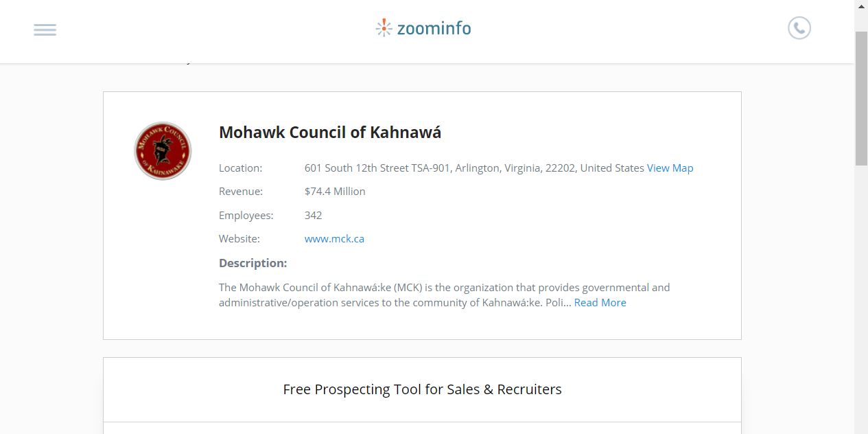The height and width of the screenshot is (434, 868).
Task: Click the Description label
Action: [x=253, y=263]
